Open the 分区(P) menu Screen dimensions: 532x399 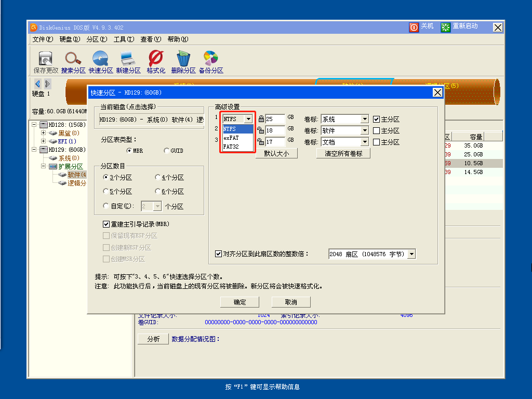pos(97,39)
